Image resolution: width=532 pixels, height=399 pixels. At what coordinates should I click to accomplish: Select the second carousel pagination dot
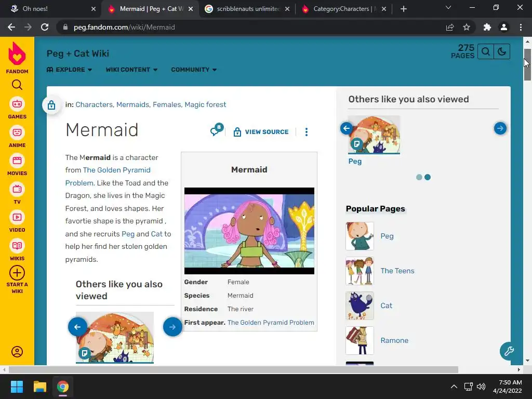pos(428,177)
